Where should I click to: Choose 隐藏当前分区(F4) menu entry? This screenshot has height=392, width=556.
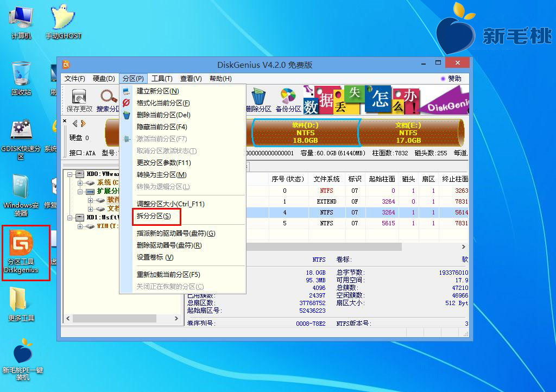tap(182, 127)
